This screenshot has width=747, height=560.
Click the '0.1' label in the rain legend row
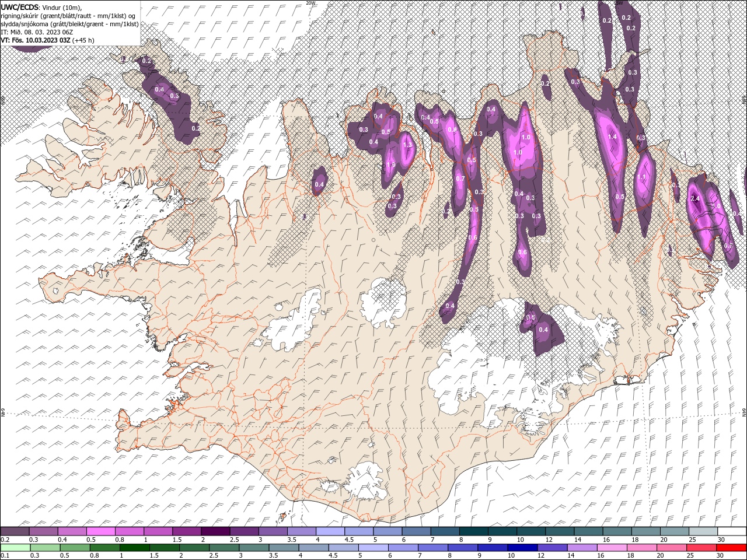click(x=5, y=556)
